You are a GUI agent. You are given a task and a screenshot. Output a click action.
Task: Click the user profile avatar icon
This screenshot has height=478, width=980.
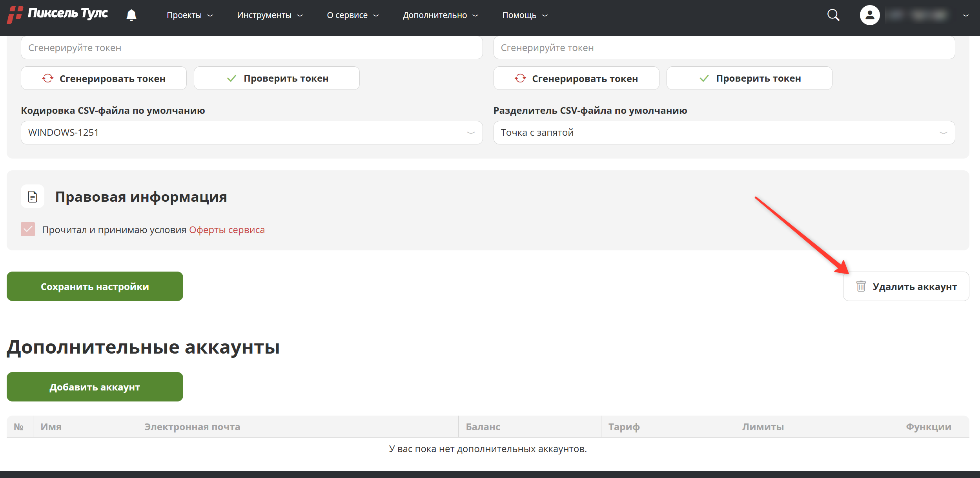(869, 15)
